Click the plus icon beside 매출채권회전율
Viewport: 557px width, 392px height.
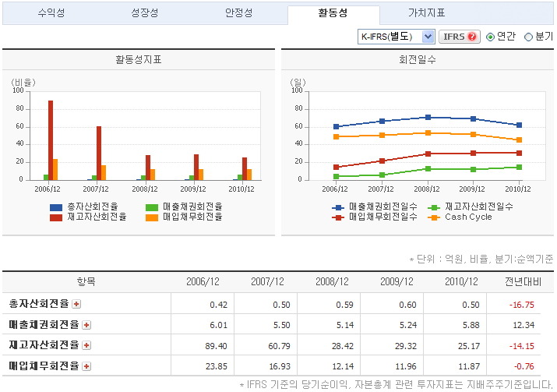pyautogui.click(x=86, y=324)
